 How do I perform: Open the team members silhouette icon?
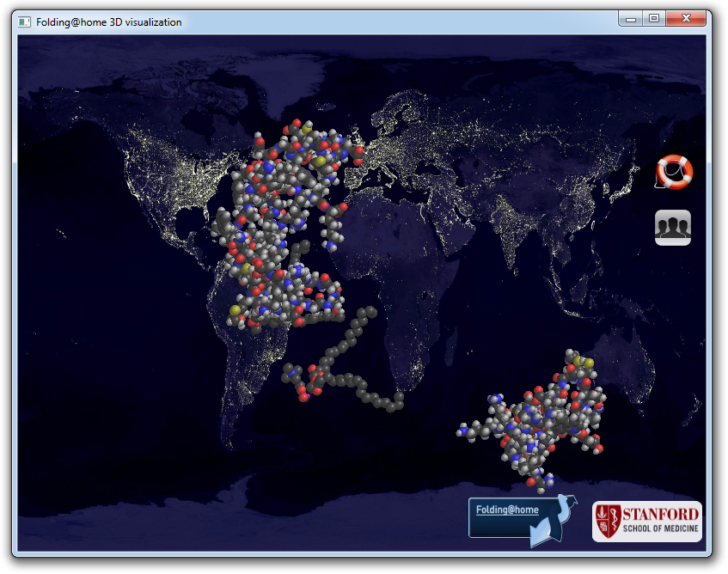673,228
